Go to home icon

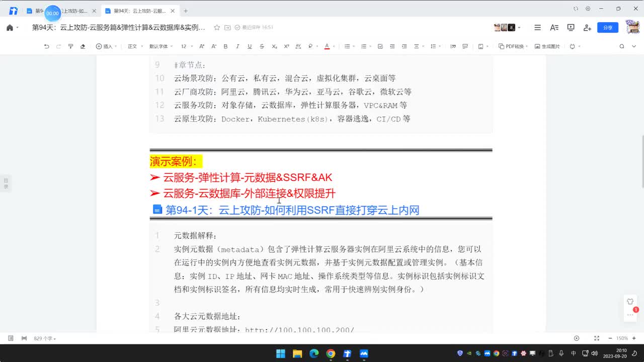tap(10, 28)
